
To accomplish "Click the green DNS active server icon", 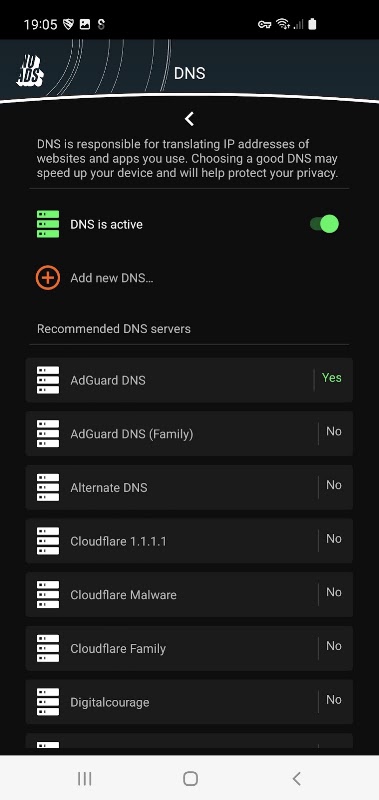I will point(48,224).
